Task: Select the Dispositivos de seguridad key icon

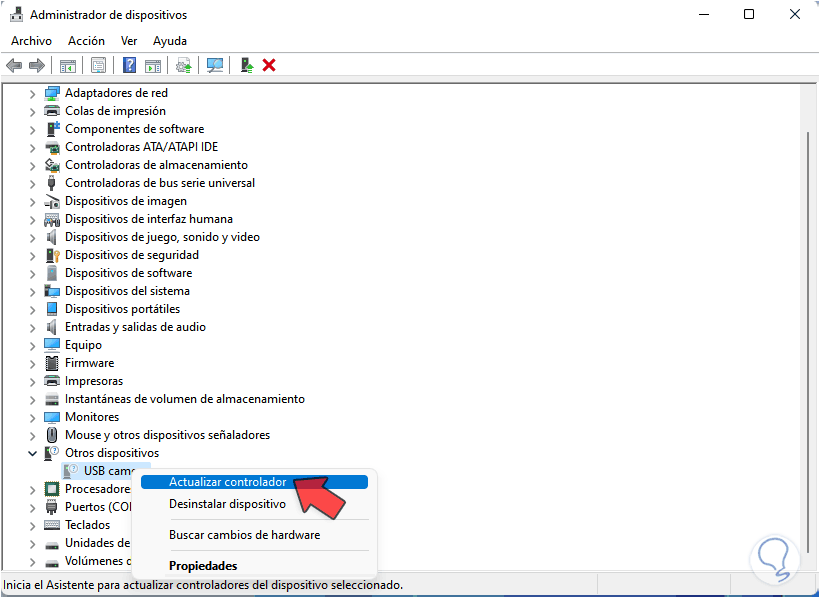Action: [x=52, y=255]
